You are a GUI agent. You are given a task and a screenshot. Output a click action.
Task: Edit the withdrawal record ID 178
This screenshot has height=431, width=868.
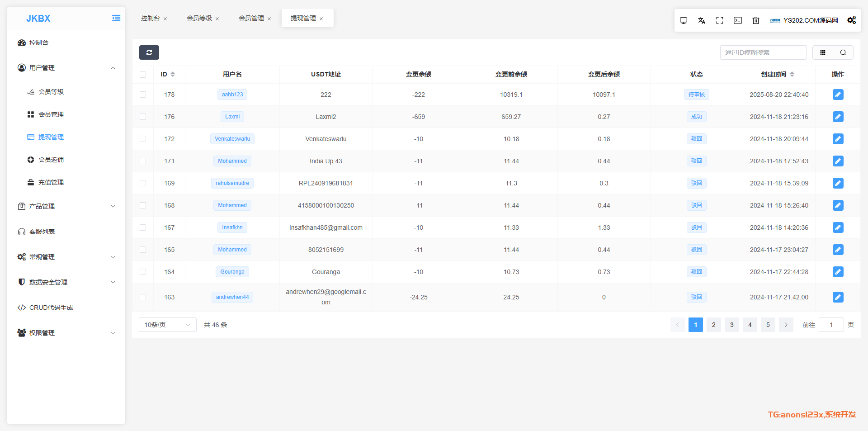[838, 95]
